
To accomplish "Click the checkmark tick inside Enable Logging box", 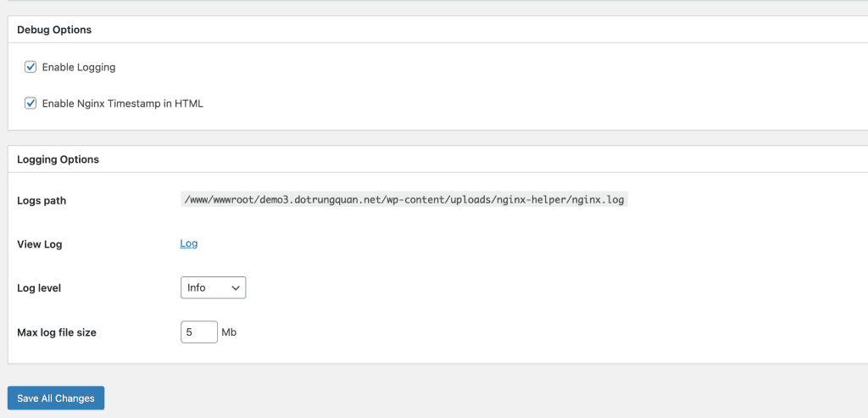I will tap(31, 67).
